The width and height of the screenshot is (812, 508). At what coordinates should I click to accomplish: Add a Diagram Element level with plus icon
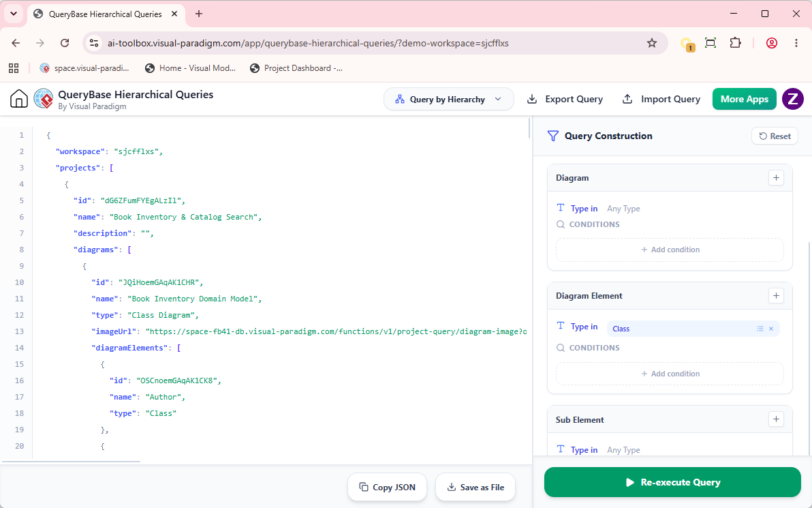pyautogui.click(x=776, y=295)
